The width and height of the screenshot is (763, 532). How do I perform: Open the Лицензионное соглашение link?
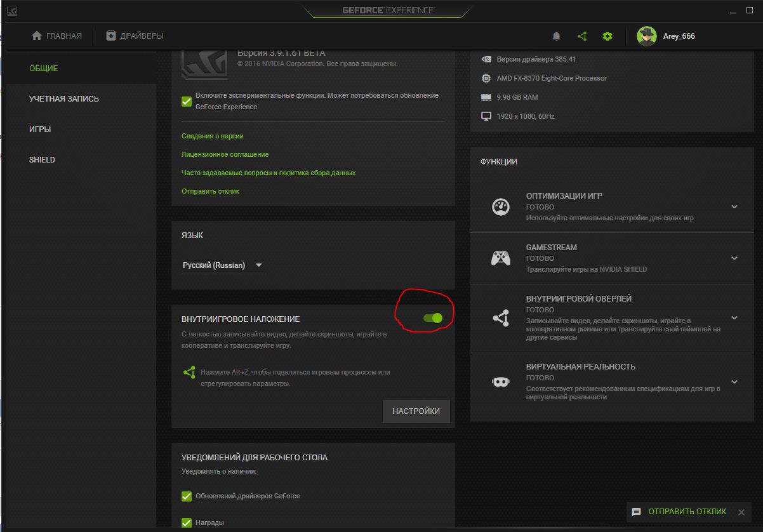pyautogui.click(x=225, y=154)
